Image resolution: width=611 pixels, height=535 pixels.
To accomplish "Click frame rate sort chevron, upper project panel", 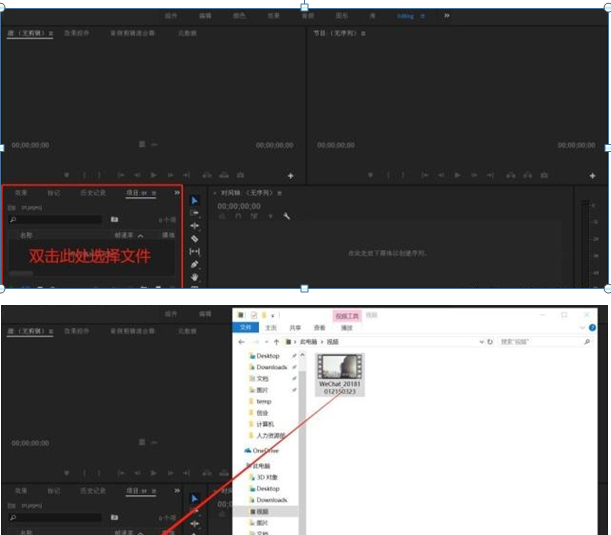I will tap(140, 236).
